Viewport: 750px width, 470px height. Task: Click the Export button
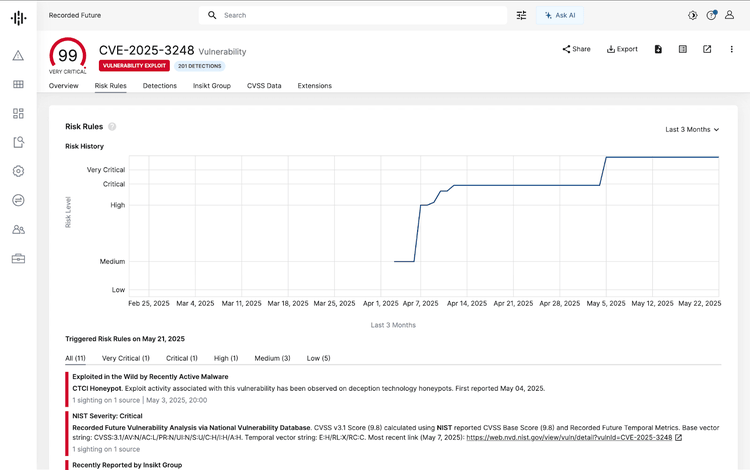point(622,49)
